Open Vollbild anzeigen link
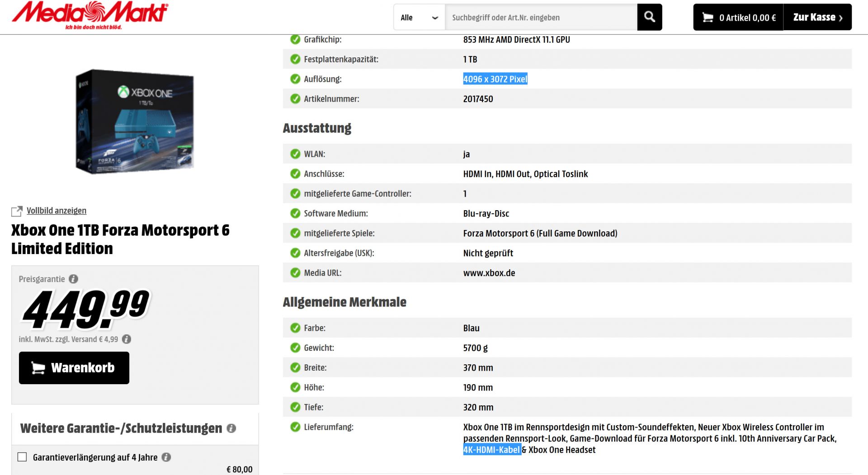Image resolution: width=868 pixels, height=475 pixels. [57, 211]
